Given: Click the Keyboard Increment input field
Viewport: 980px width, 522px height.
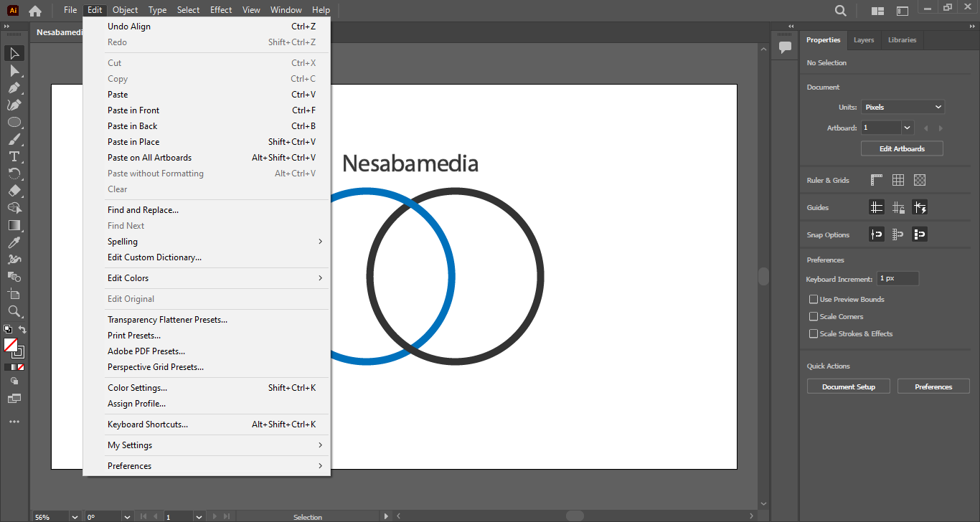Looking at the screenshot, I should [x=897, y=278].
